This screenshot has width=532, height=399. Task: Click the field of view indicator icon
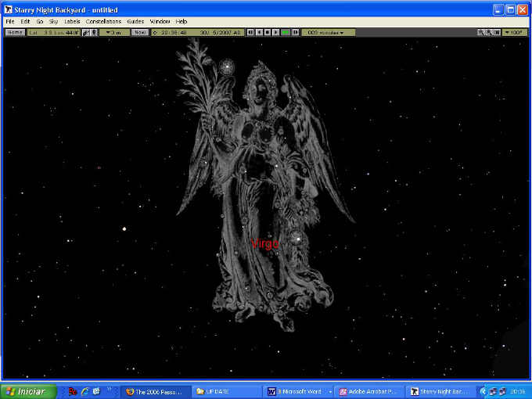click(x=497, y=33)
